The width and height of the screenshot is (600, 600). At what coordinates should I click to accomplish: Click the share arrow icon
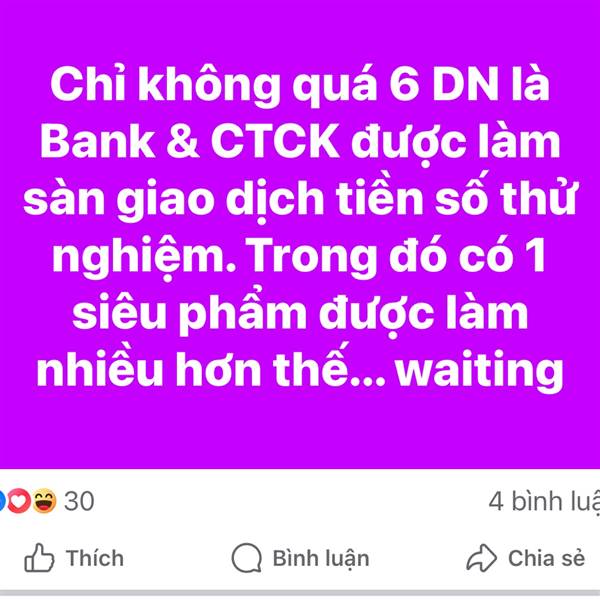(481, 558)
